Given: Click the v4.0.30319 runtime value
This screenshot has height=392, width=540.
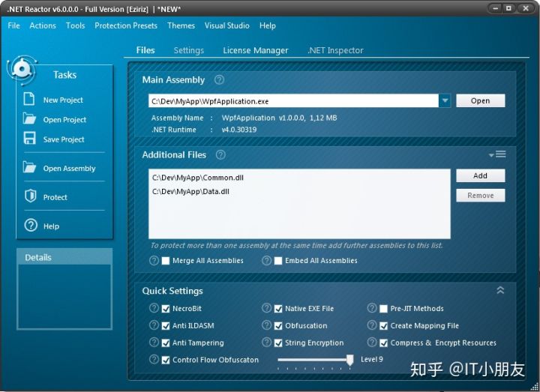Looking at the screenshot, I should tap(239, 130).
